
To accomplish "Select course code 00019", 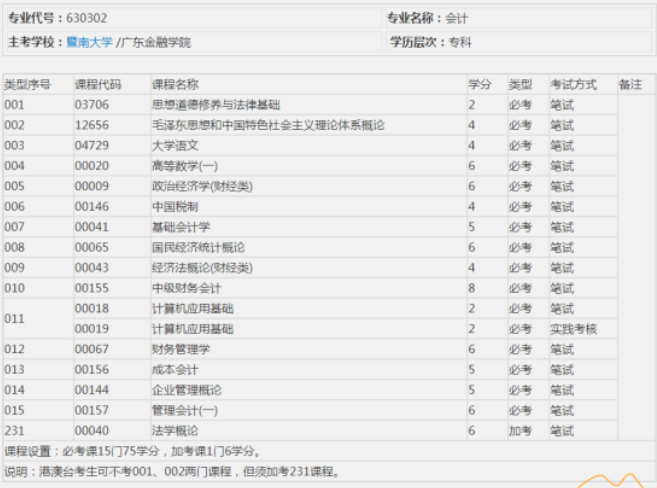I will [x=92, y=329].
